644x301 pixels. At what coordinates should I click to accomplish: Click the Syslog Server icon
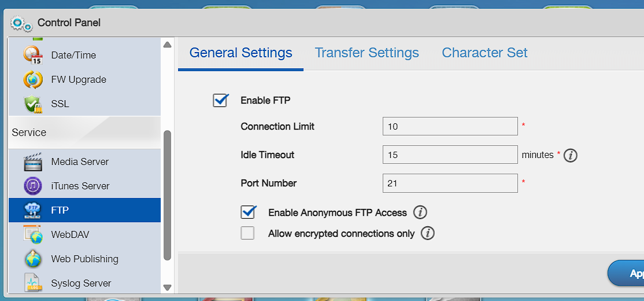click(x=33, y=283)
